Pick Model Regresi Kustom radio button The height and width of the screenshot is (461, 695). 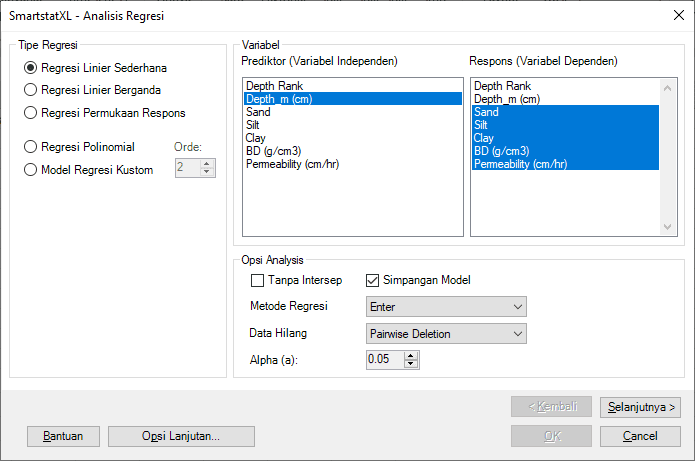coord(31,169)
